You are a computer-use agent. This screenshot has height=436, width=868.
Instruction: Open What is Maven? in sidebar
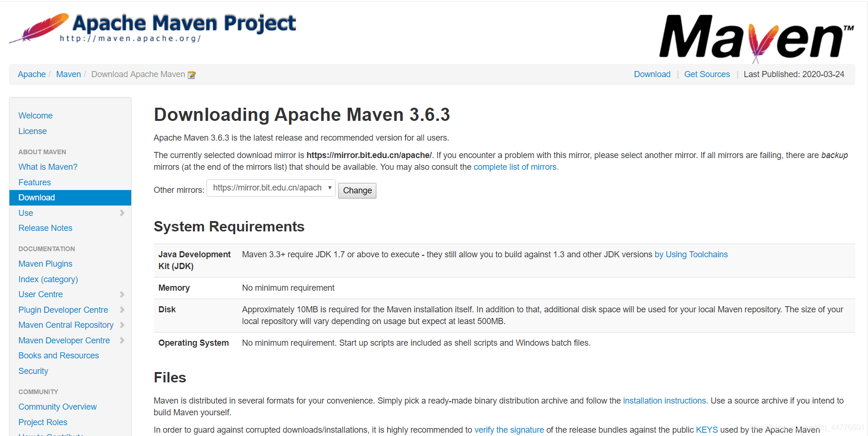click(x=48, y=167)
